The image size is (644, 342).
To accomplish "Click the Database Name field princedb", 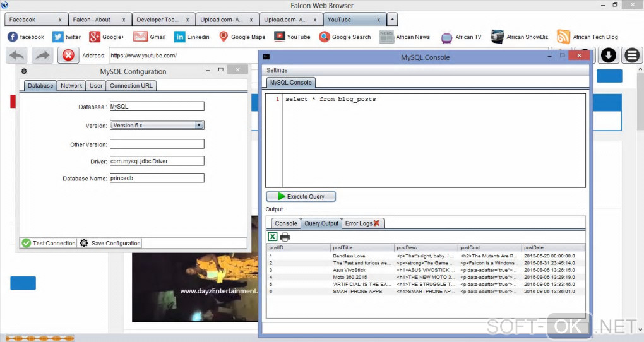I will tap(157, 178).
